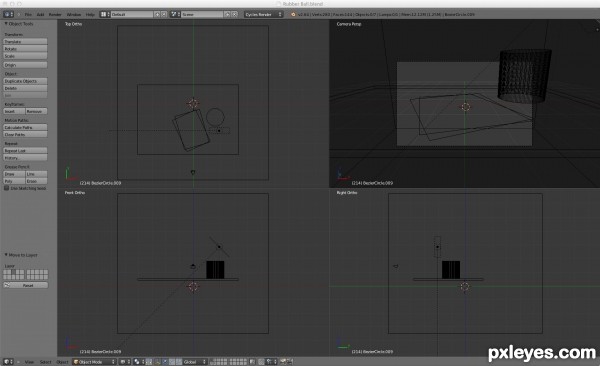Open the pivot point dropdown
The height and width of the screenshot is (366, 600).
(x=139, y=361)
